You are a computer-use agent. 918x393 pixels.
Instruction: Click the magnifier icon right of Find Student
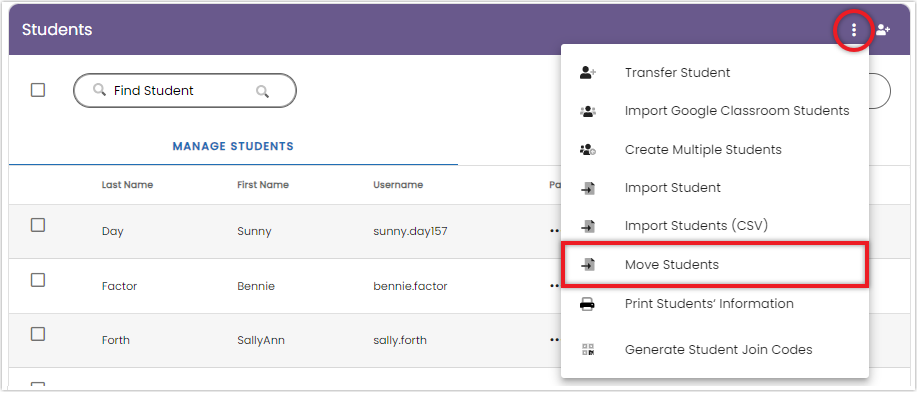point(262,91)
